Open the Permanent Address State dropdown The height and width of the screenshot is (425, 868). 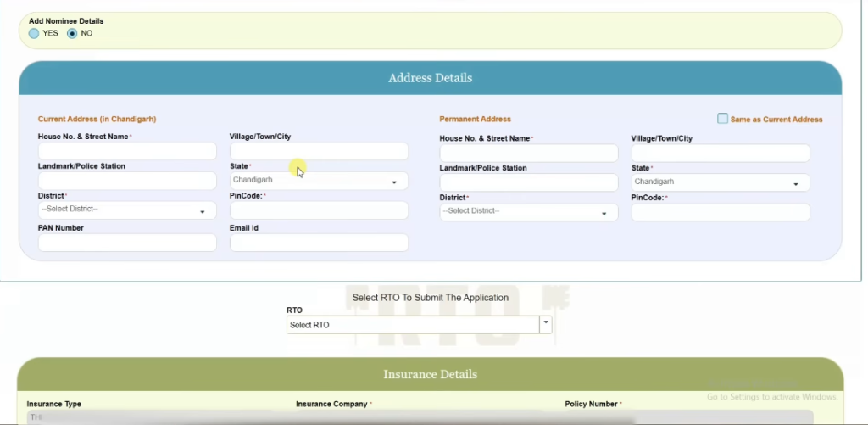(x=720, y=182)
